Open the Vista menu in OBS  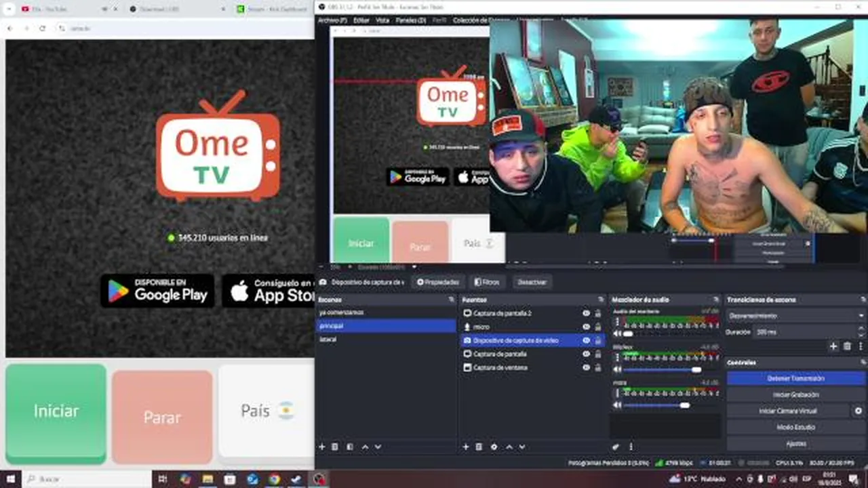382,20
